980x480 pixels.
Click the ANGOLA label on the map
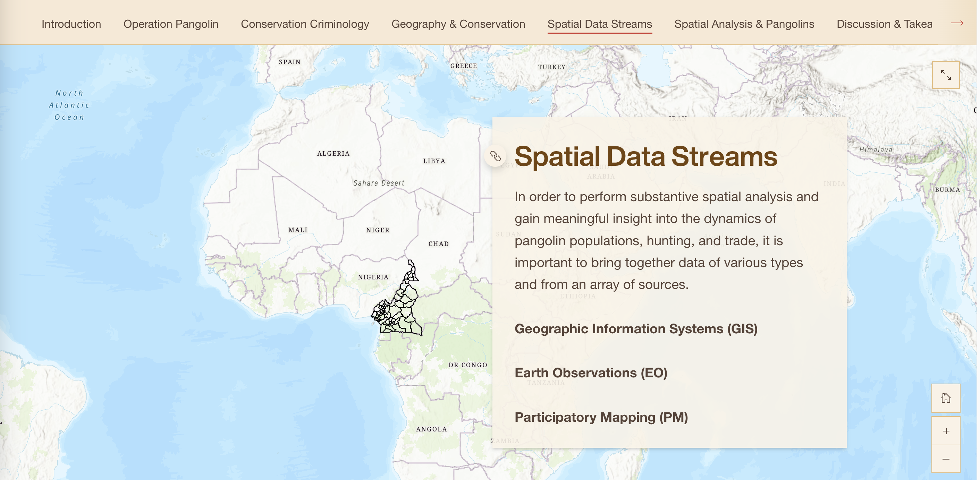pyautogui.click(x=431, y=429)
